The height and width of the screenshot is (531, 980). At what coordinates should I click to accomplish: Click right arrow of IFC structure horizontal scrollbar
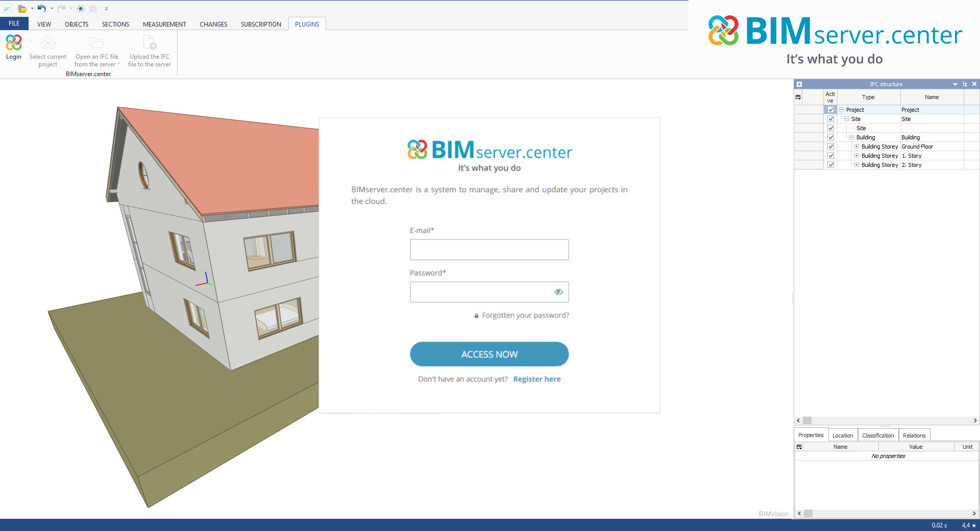pos(975,421)
